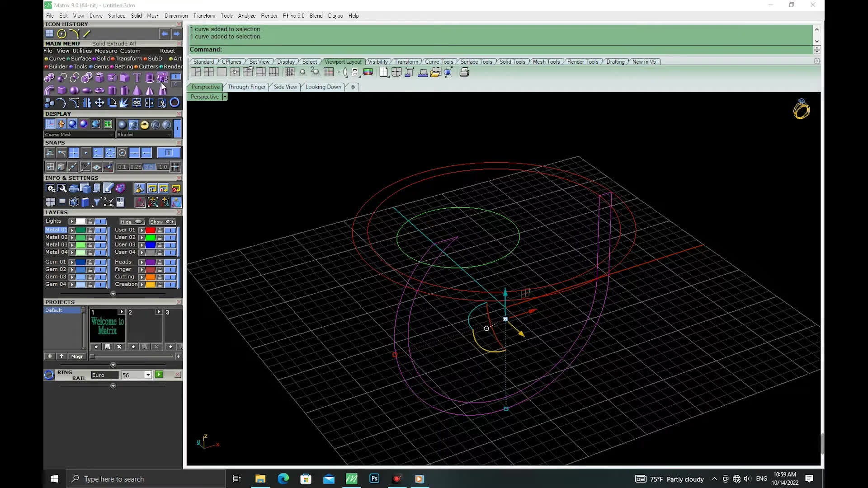Open the Shaded display mode dropdown

tap(169, 135)
